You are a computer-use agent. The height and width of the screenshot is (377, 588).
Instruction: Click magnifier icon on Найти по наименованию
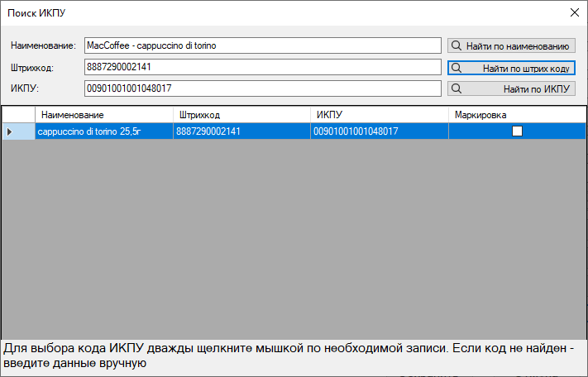coord(456,45)
